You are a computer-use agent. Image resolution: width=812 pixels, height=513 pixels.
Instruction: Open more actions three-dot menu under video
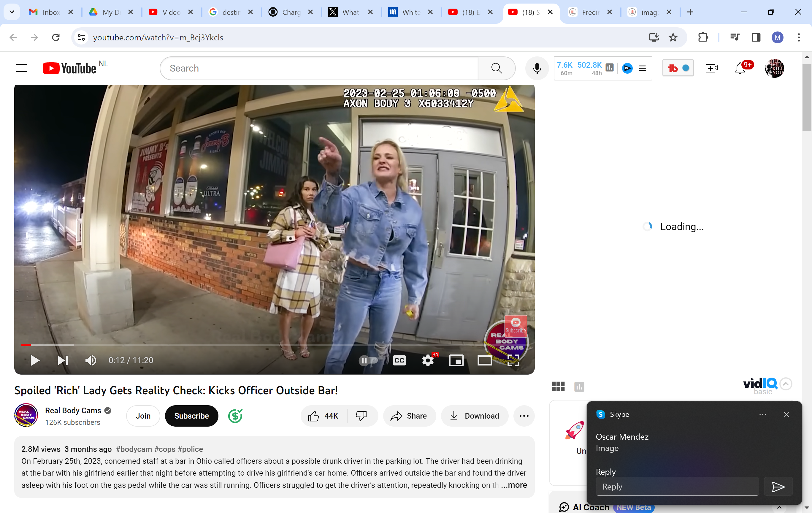tap(524, 416)
